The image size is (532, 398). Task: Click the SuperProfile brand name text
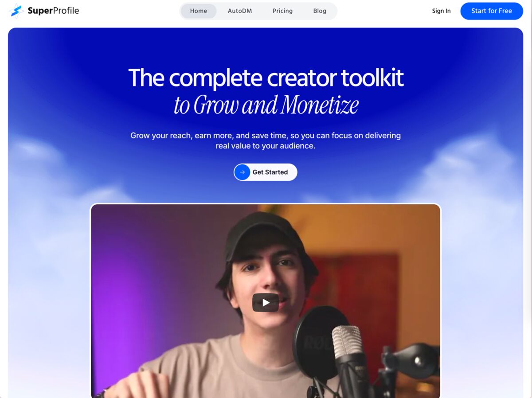[x=53, y=11]
